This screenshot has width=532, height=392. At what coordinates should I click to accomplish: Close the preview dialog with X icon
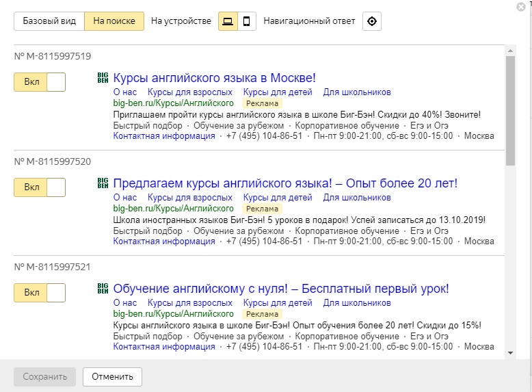(521, 7)
